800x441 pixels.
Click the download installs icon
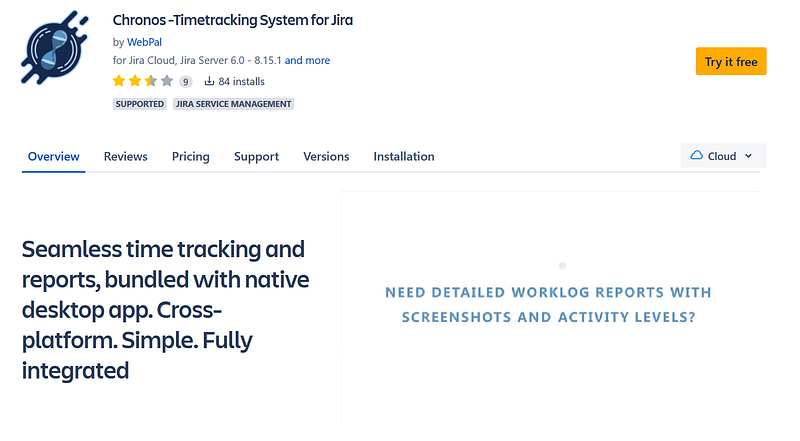[x=209, y=81]
